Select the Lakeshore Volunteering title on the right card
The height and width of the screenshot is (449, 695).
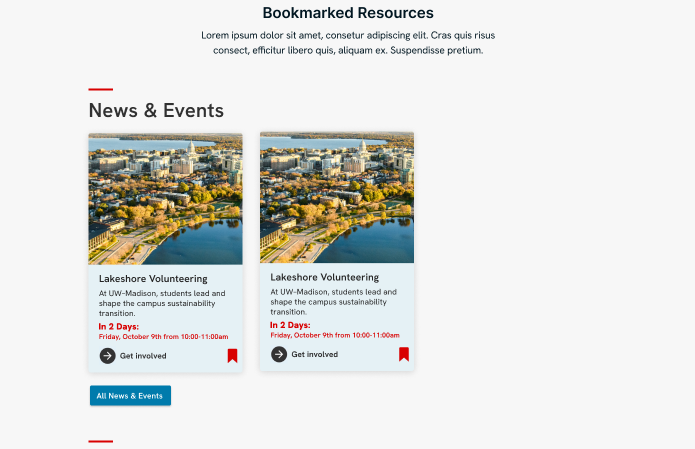(x=324, y=277)
